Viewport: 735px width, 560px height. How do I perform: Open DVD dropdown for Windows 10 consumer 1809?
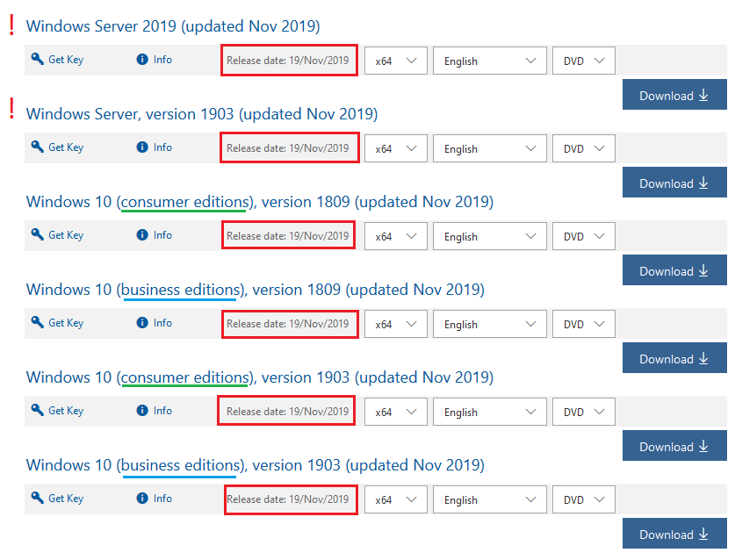tap(584, 236)
